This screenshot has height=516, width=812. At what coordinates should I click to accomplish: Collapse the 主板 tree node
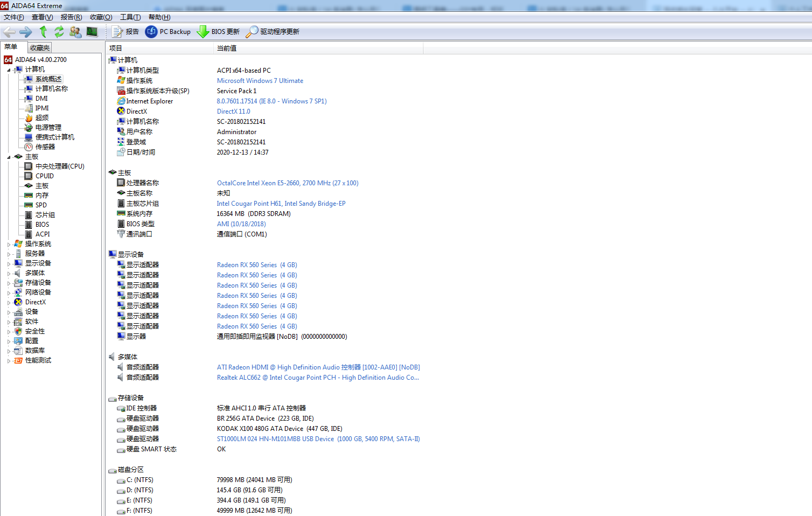click(x=9, y=157)
